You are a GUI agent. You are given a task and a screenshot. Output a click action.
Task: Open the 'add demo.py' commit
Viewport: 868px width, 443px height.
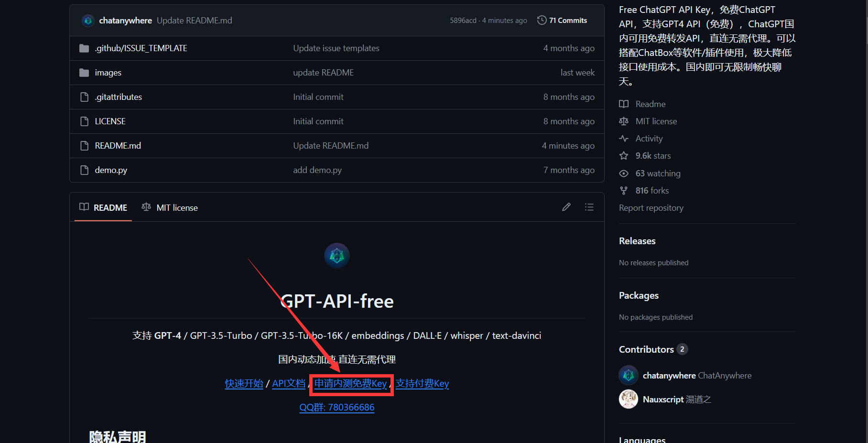[317, 170]
